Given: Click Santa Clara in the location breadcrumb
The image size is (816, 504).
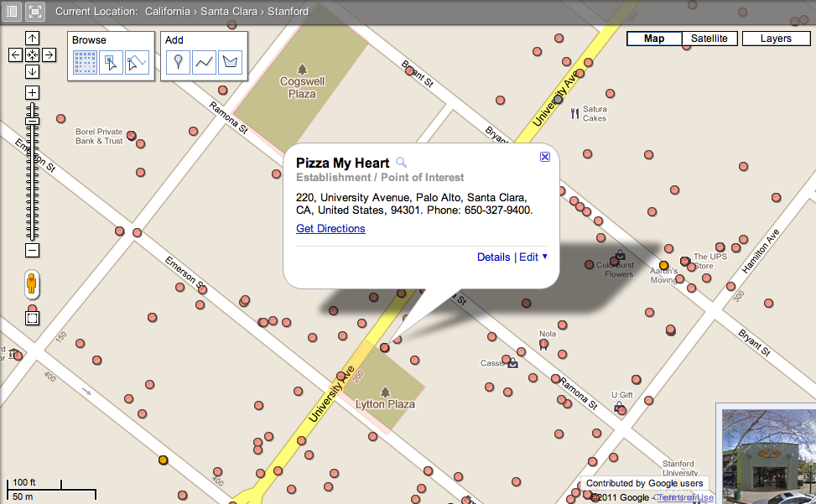Looking at the screenshot, I should tap(228, 12).
